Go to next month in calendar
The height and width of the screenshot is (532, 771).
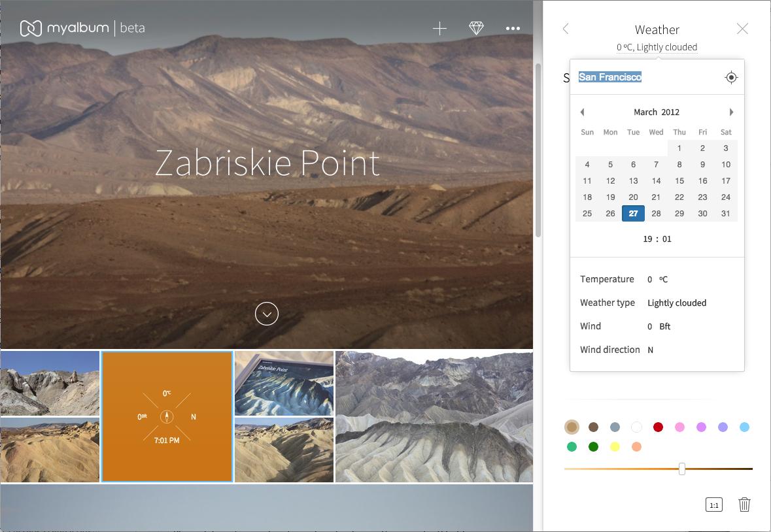[x=731, y=112]
